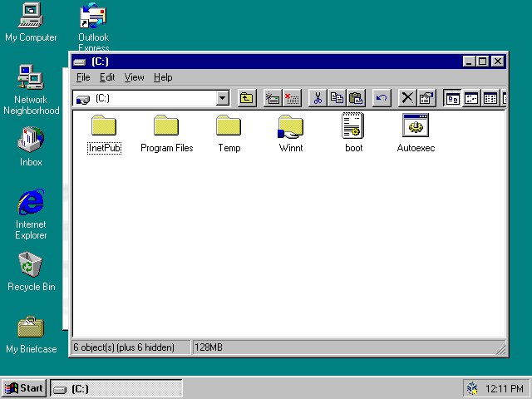Viewport: 532px width, 399px height.
Task: Minimize the (C:) window
Action: (x=469, y=62)
